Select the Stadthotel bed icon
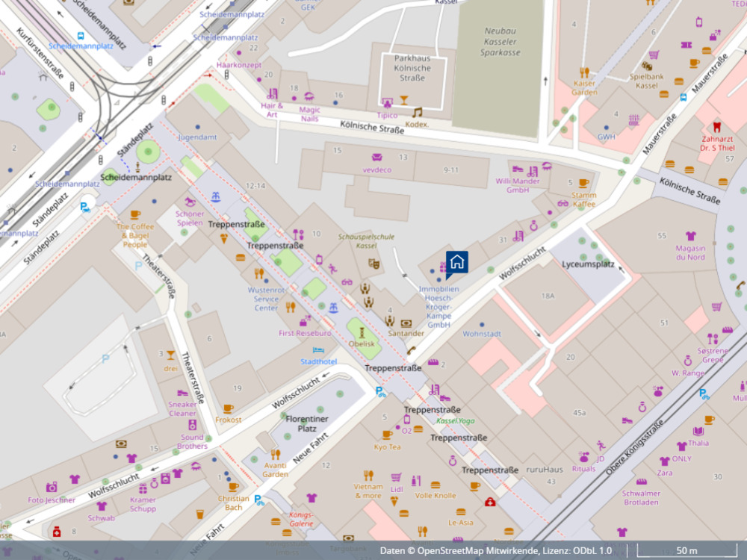 [319, 350]
